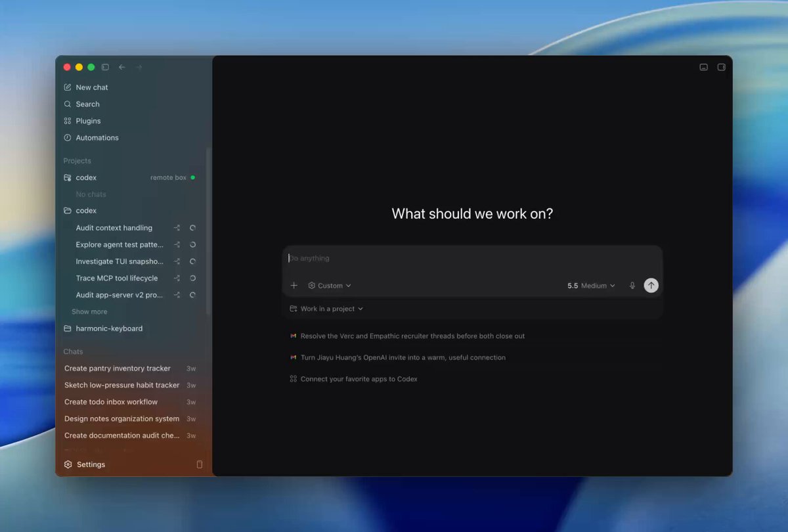The height and width of the screenshot is (532, 788).
Task: Click branch icon on Audit app-server v2 row
Action: click(177, 295)
